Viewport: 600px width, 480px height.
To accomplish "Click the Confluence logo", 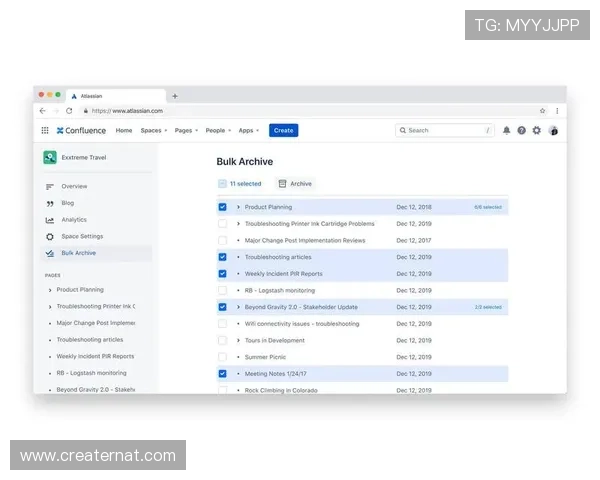I will [81, 130].
